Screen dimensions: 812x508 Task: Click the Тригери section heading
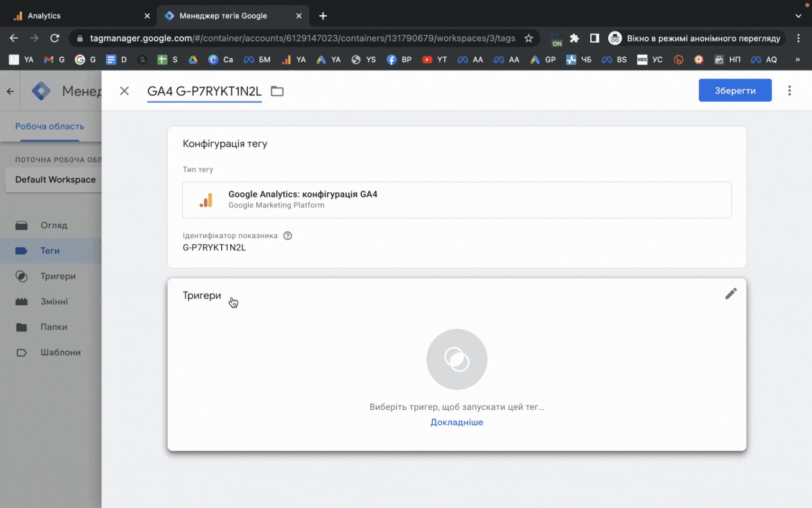pos(202,295)
